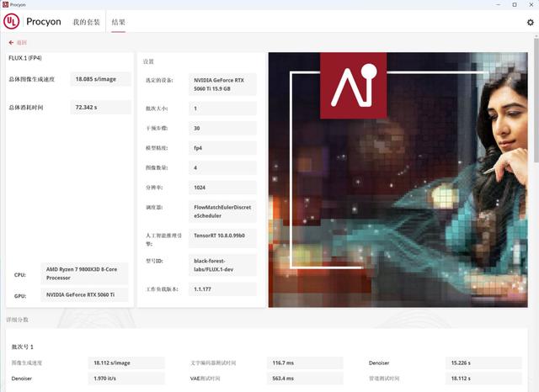The image size is (539, 392).
Task: Click the GPU value NVIDIA GeForce RTX 5060 Ti
Action: pyautogui.click(x=84, y=295)
